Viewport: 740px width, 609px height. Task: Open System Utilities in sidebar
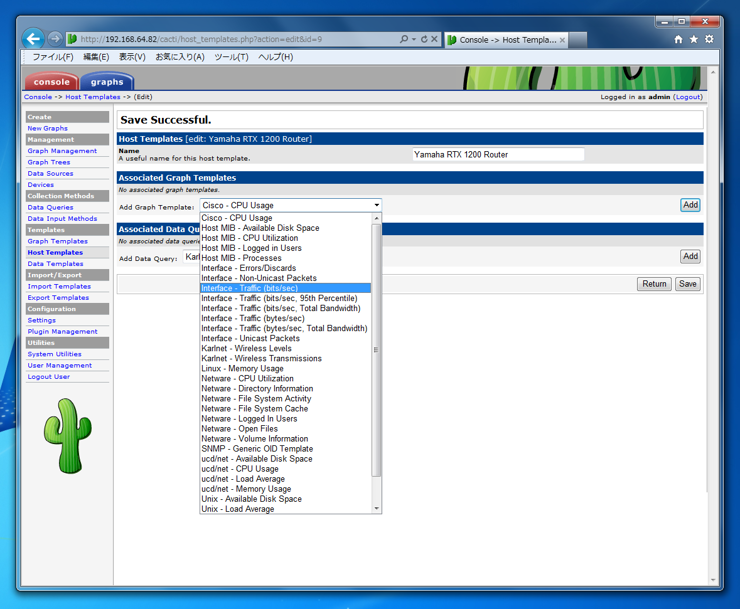point(54,354)
